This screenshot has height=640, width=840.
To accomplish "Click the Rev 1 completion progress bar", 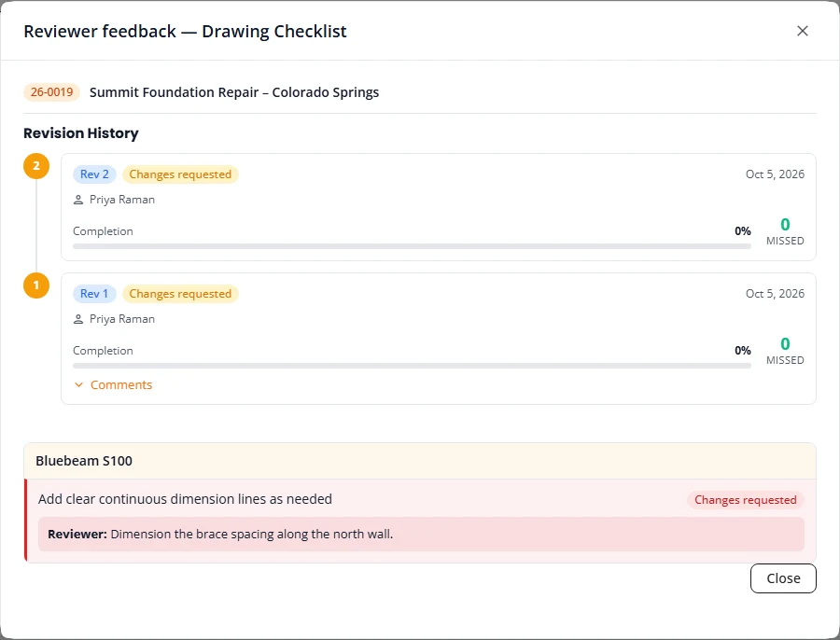I will point(412,366).
